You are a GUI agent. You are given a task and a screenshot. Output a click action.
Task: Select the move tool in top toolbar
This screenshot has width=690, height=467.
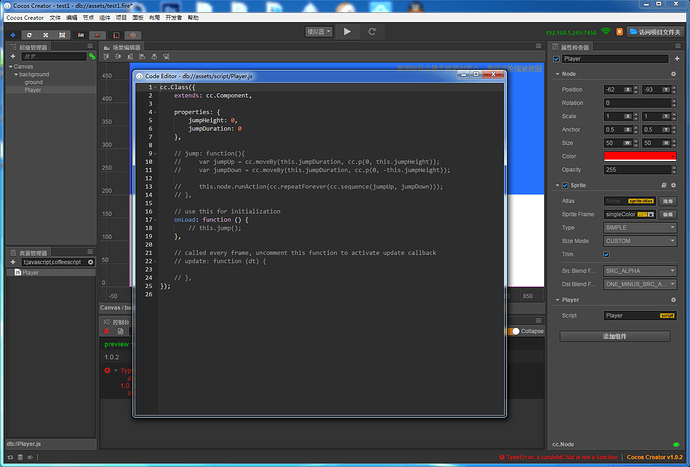[12, 35]
